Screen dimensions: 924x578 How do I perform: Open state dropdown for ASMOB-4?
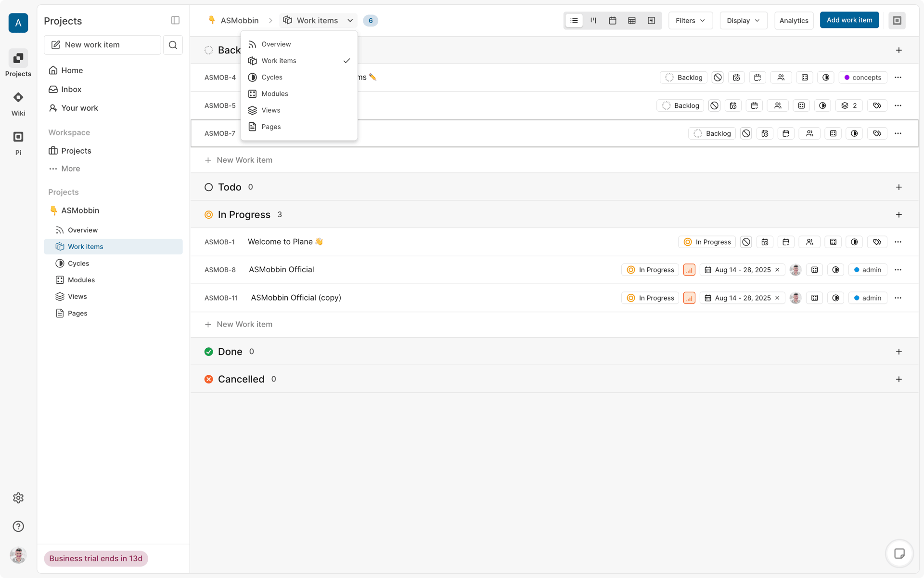coord(683,78)
